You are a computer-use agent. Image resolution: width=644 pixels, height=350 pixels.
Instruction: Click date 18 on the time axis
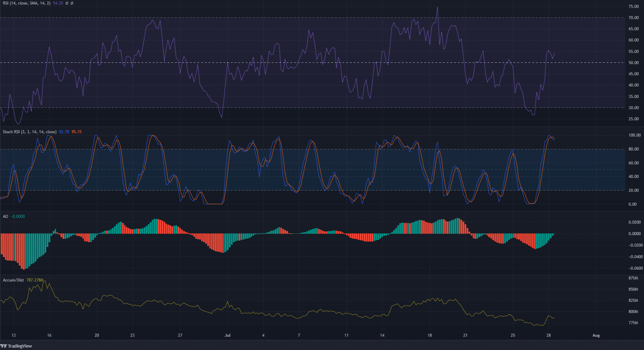[429, 335]
